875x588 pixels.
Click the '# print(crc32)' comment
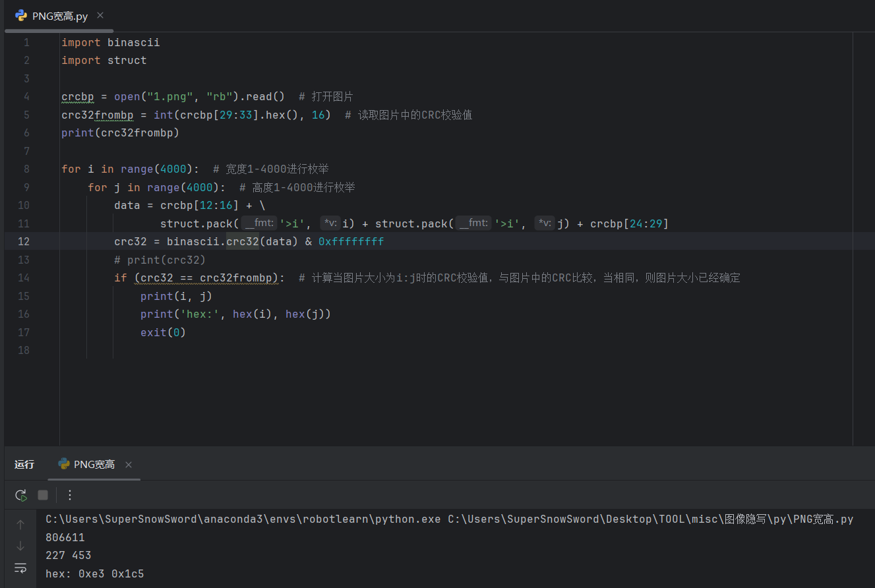tap(160, 260)
